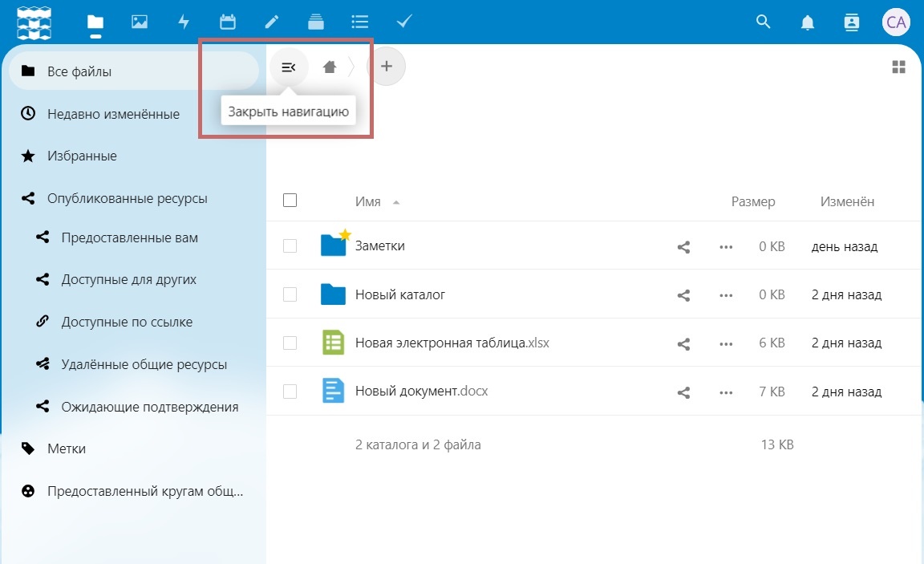Open the Activity lightning icon
This screenshot has width=924, height=564.
pos(184,22)
